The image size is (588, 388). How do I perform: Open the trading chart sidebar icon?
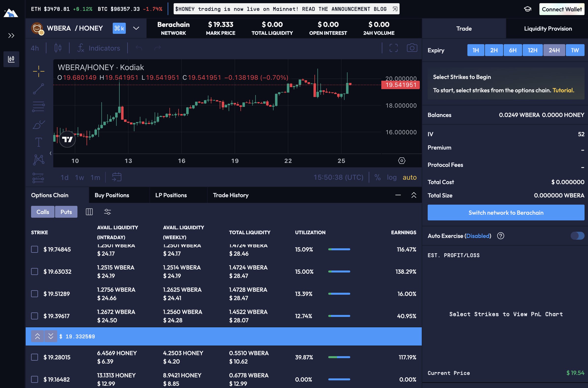pos(11,59)
